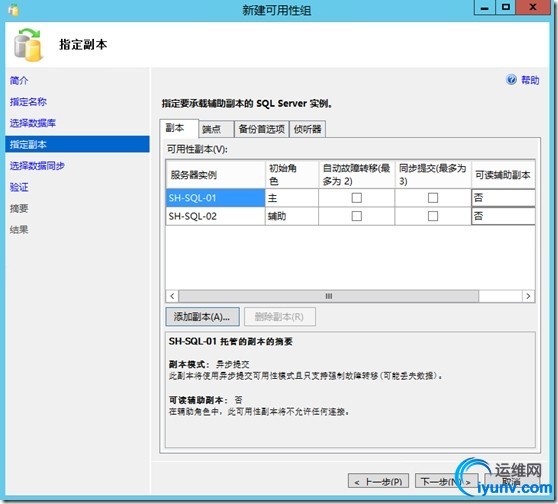Select the SH-SQL-01 server instance row

coord(215,198)
